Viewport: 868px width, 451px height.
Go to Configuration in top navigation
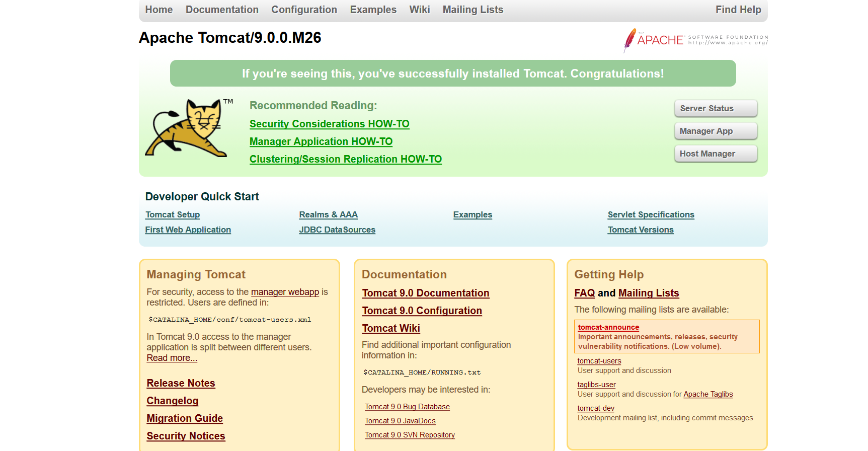click(304, 10)
